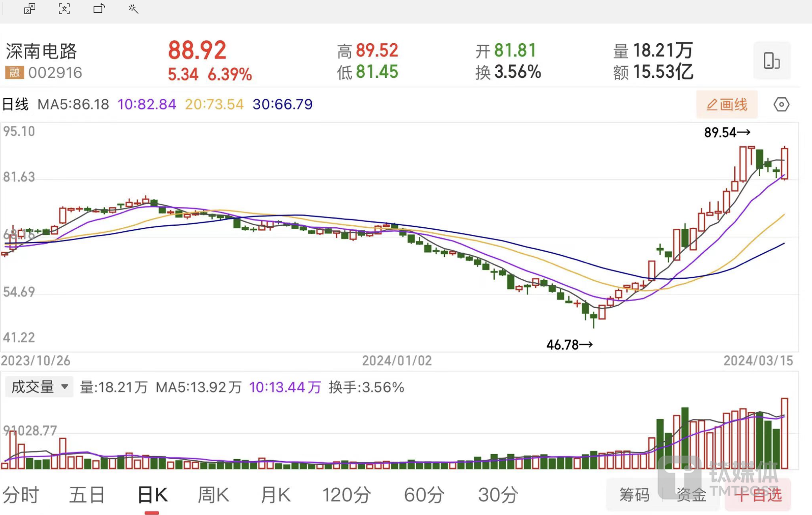Open the 60分 chart tab

(424, 495)
